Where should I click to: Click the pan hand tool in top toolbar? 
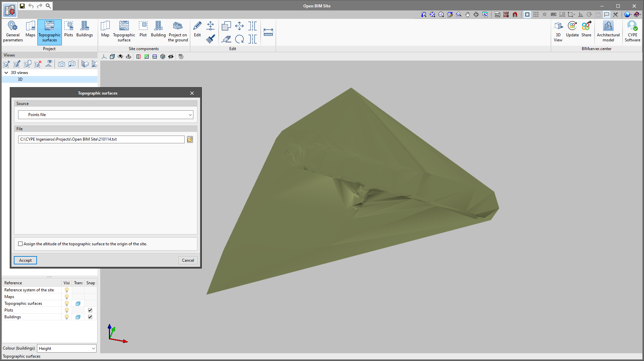467,14
